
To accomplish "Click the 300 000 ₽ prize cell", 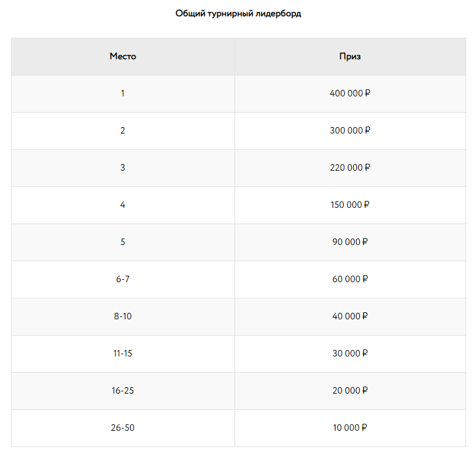I will [350, 131].
